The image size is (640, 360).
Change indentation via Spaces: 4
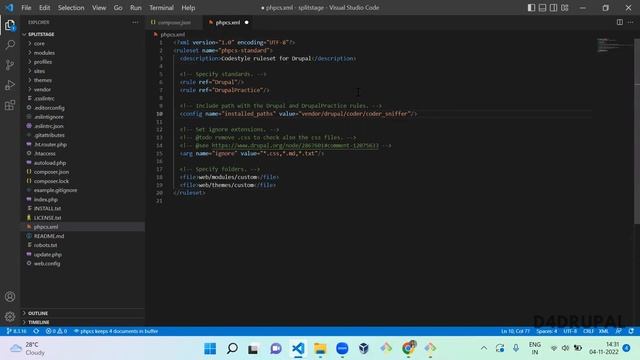(x=547, y=331)
